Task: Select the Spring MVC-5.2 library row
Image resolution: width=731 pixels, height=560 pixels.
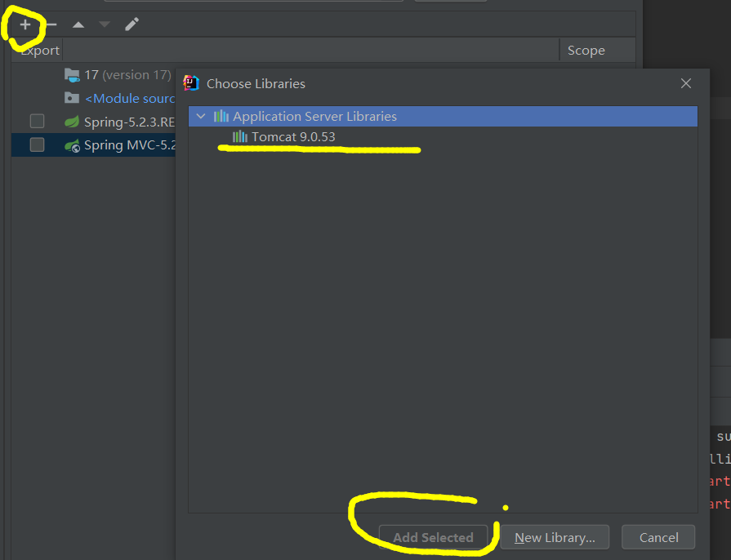Action: tap(93, 144)
